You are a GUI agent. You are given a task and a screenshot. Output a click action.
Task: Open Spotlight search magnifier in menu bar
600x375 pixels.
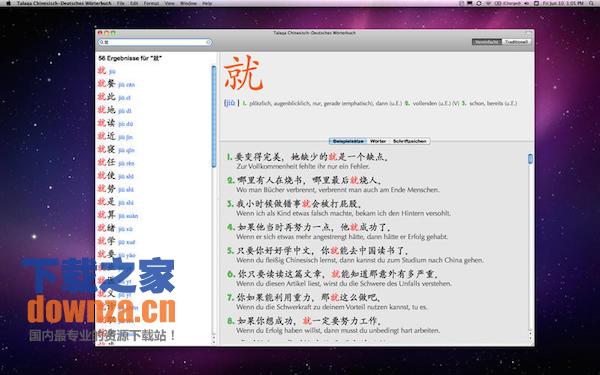pyautogui.click(x=591, y=3)
